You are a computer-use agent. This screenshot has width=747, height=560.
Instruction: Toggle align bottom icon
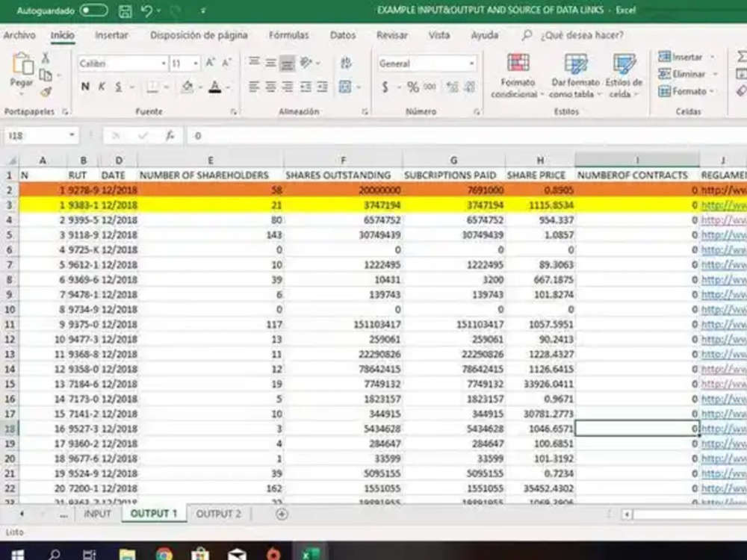(287, 63)
